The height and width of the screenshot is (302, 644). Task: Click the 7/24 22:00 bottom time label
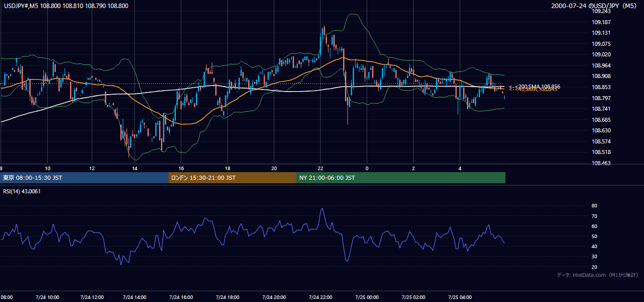pyautogui.click(x=320, y=297)
